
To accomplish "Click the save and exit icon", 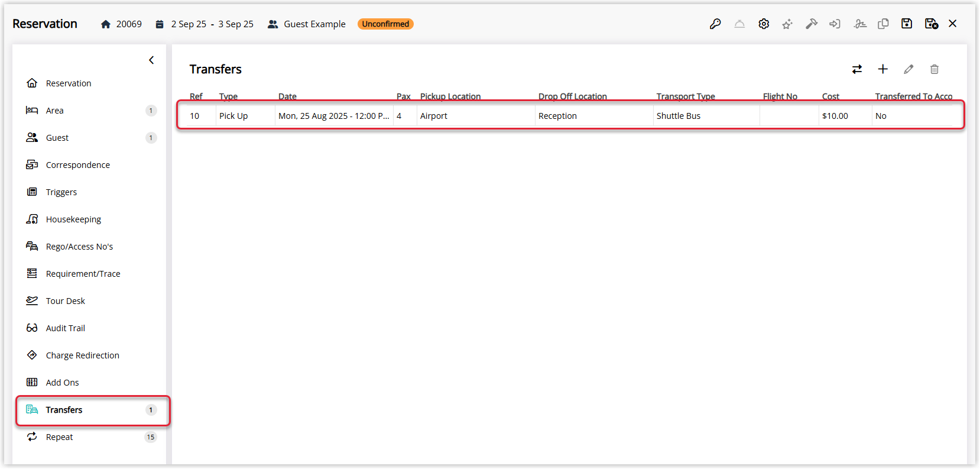I will (932, 24).
